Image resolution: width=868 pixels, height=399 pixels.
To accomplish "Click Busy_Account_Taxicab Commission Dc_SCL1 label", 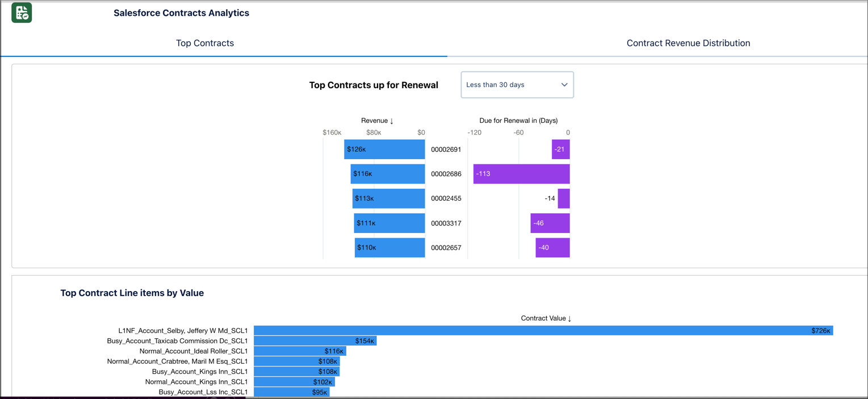I will 177,341.
